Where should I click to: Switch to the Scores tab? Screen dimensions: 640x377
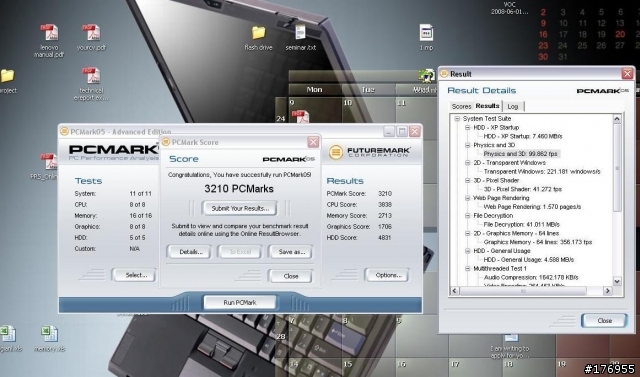pyautogui.click(x=461, y=106)
